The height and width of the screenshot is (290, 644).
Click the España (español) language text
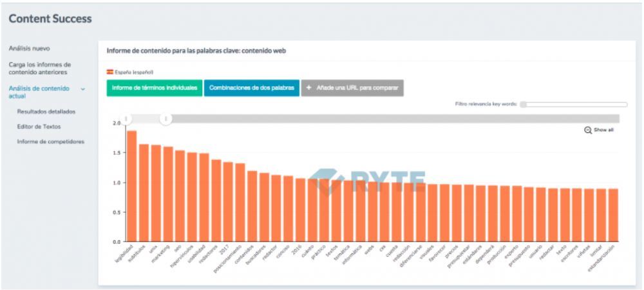tap(134, 72)
